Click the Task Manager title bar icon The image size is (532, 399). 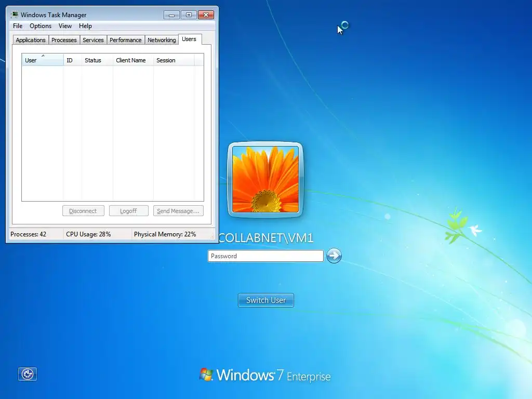tap(14, 15)
